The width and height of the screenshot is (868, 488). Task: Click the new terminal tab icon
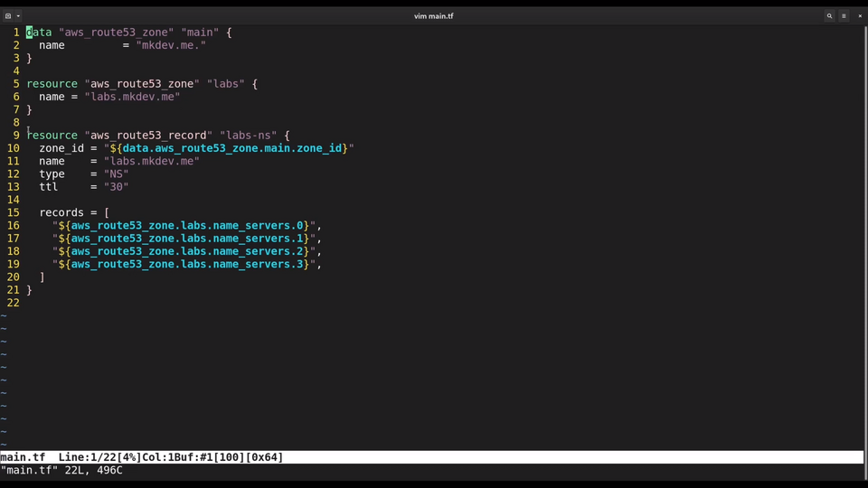coord(8,16)
